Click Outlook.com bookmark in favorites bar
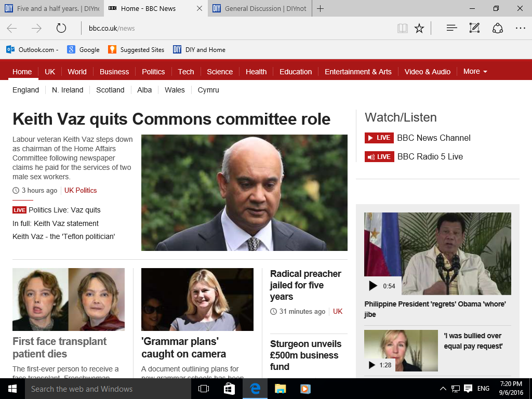The height and width of the screenshot is (399, 532). (32, 50)
